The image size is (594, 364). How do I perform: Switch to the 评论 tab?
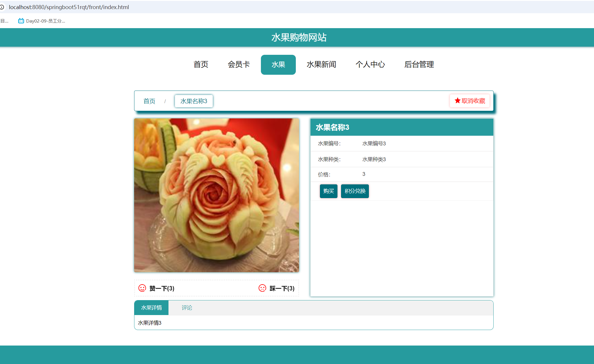click(187, 308)
